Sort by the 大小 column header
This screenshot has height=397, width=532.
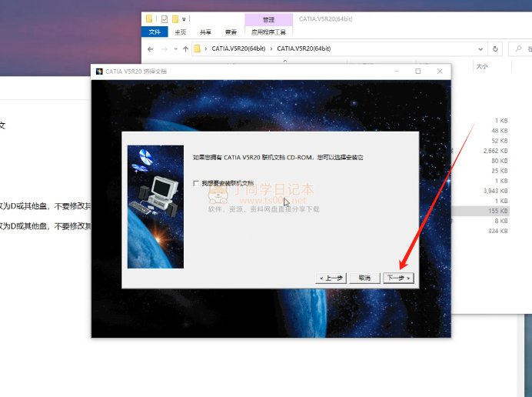[482, 67]
